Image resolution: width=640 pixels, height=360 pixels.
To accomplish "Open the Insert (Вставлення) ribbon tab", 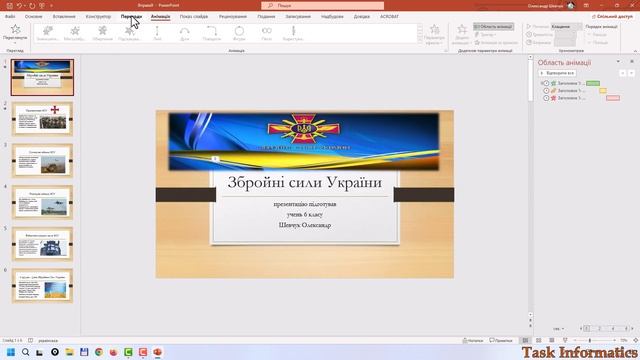I will 64,17.
